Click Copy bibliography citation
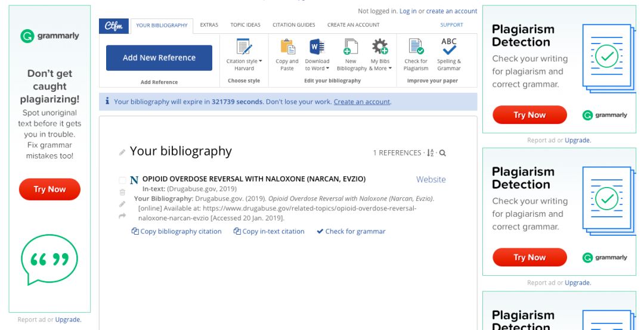The width and height of the screenshot is (644, 330). 177,232
